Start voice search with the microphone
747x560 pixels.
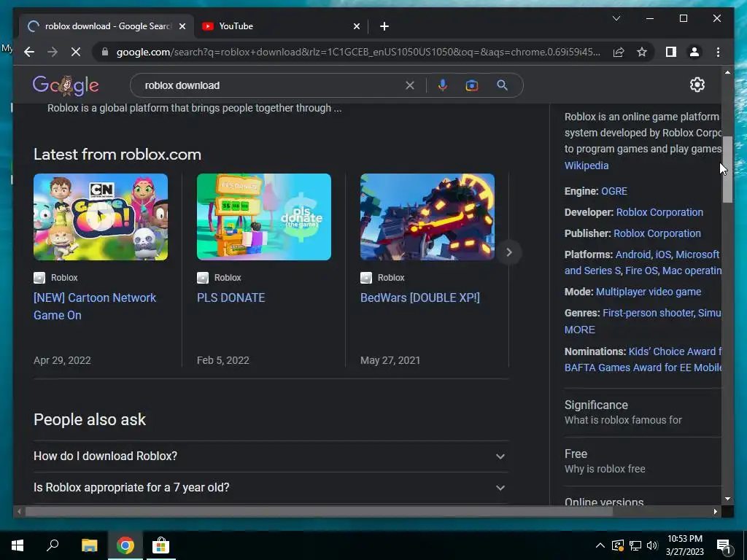pos(443,86)
